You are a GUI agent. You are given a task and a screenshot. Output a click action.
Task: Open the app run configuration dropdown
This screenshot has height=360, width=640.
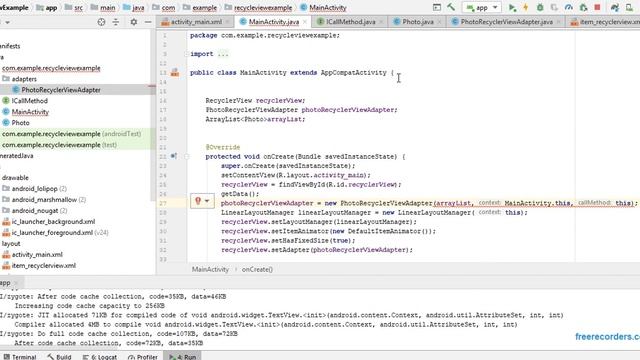(x=482, y=7)
